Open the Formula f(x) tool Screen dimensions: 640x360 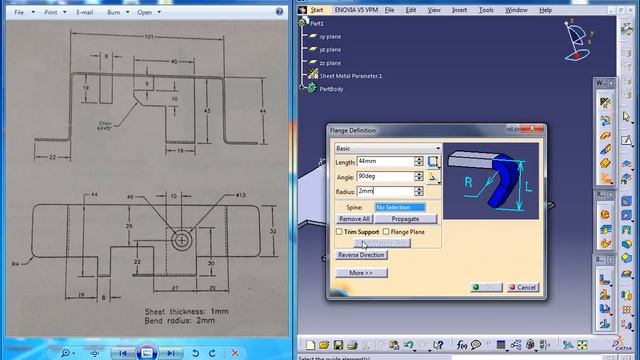tap(462, 345)
